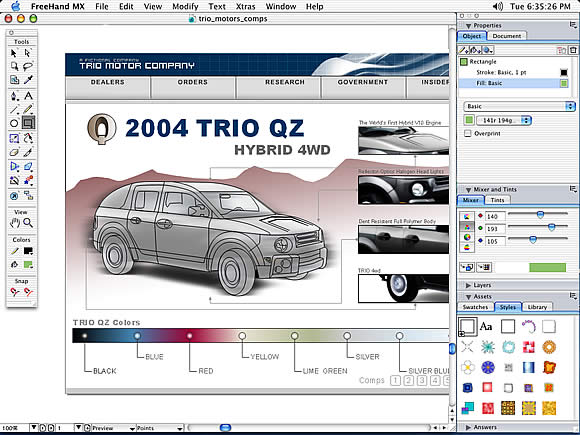Select the Line tool
This screenshot has width=580, height=435.
tap(14, 109)
